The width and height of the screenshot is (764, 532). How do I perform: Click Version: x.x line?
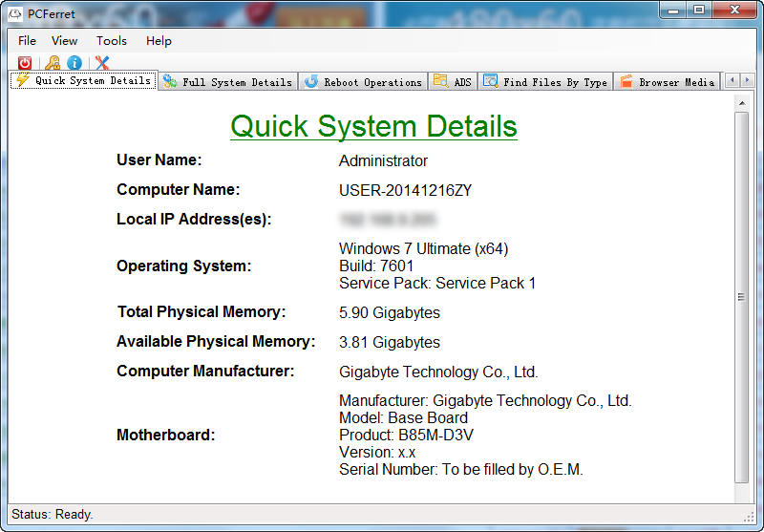(377, 453)
